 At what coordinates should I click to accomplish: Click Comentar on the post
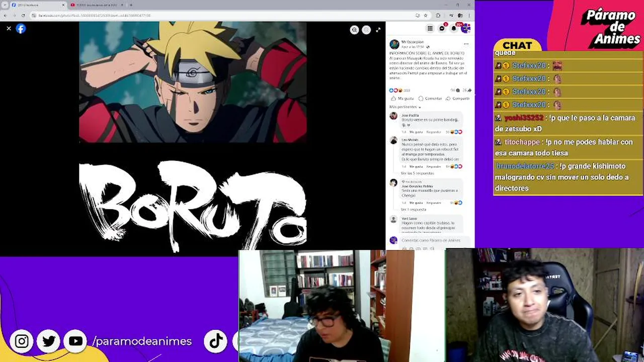(x=430, y=99)
